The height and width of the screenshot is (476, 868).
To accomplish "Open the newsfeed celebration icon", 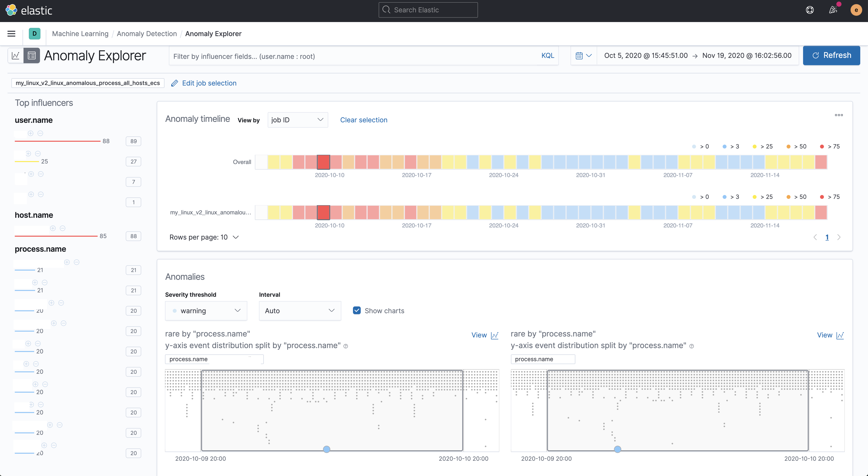I will tap(833, 10).
